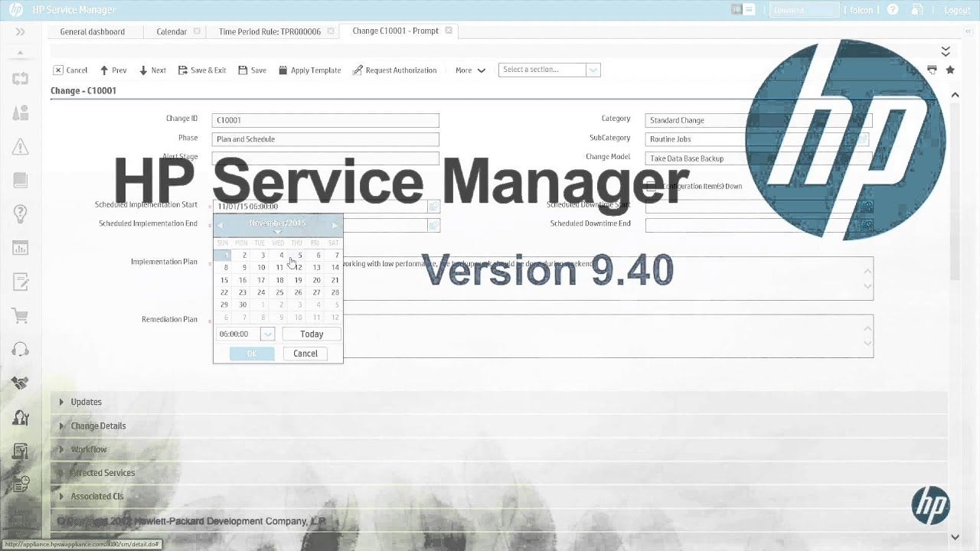Image resolution: width=980 pixels, height=551 pixels.
Task: Click Cancel in the form toolbar
Action: 70,70
